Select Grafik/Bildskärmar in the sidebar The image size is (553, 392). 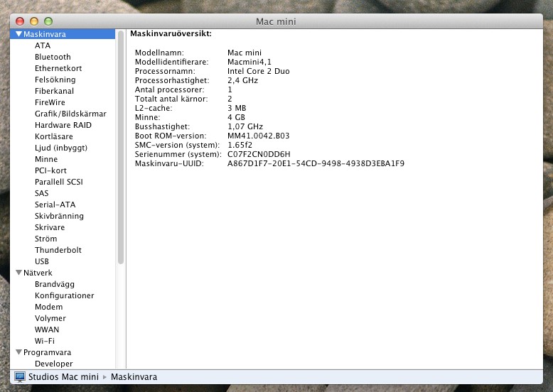[70, 114]
